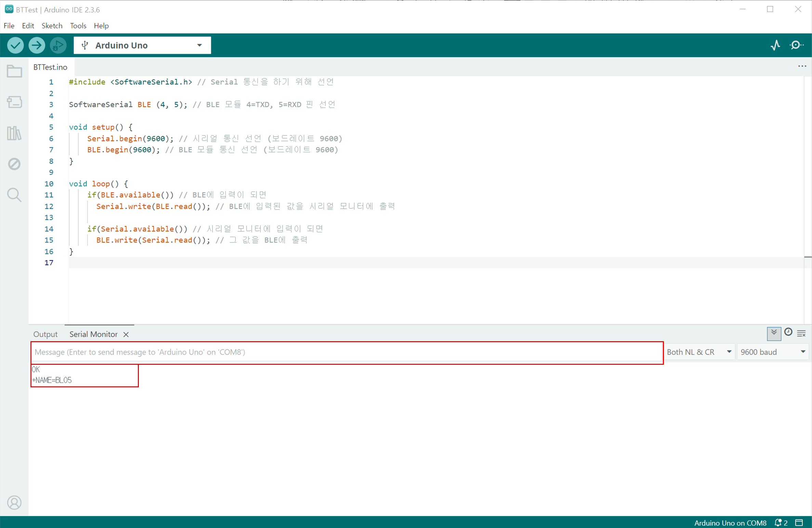This screenshot has width=812, height=528.
Task: Open the Debug sidebar panel icon
Action: click(14, 164)
